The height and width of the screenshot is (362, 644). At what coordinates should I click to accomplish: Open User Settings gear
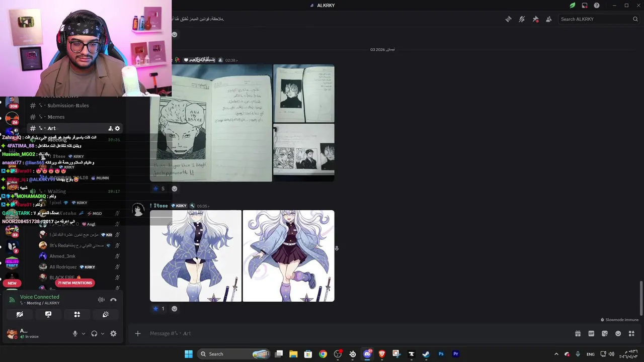click(x=113, y=333)
